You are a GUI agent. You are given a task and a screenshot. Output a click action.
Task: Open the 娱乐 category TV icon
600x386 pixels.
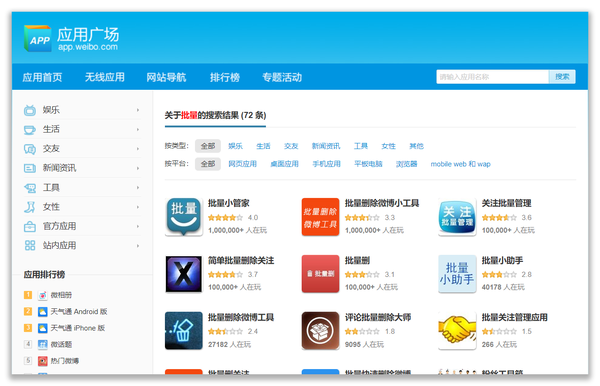pyautogui.click(x=30, y=110)
